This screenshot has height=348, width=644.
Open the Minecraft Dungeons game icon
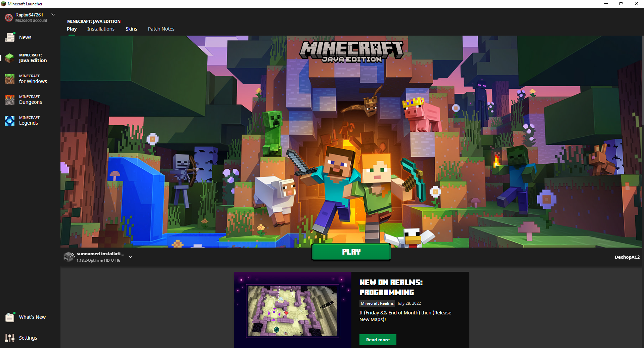tap(10, 100)
